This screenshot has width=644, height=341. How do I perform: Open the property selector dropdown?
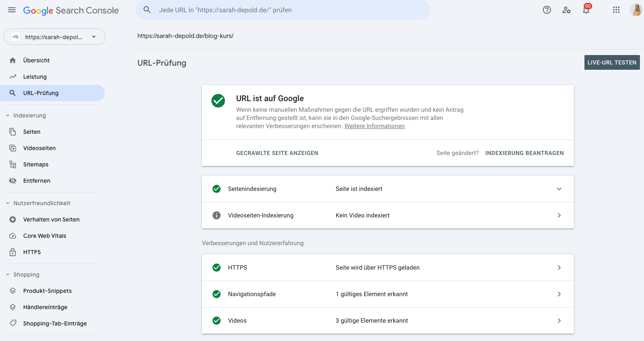55,37
